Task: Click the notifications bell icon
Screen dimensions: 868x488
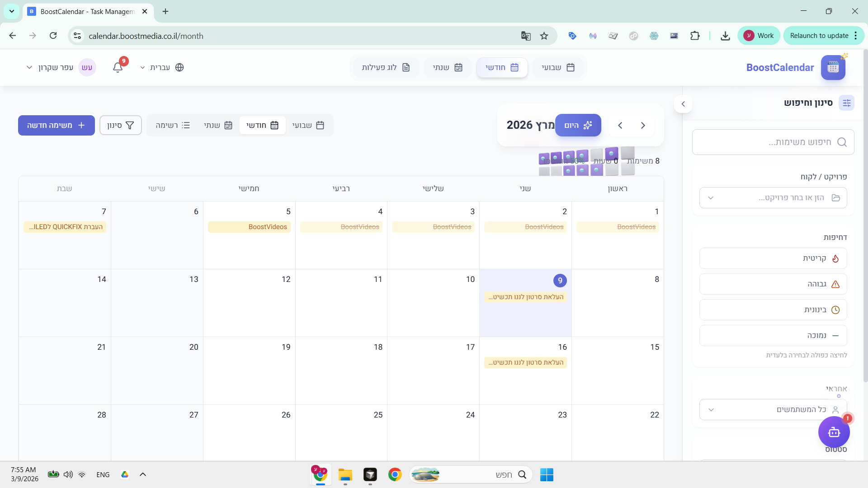Action: click(118, 67)
